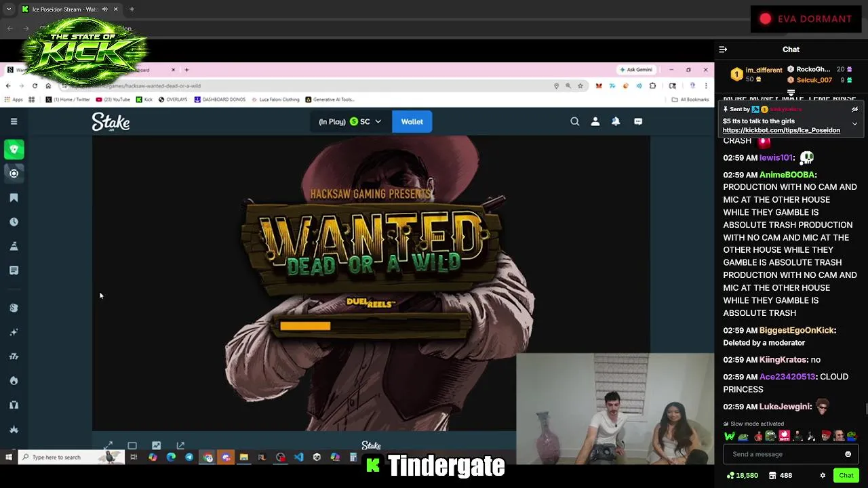Open the Stake user profile icon
Image resolution: width=868 pixels, height=488 pixels.
pyautogui.click(x=595, y=121)
